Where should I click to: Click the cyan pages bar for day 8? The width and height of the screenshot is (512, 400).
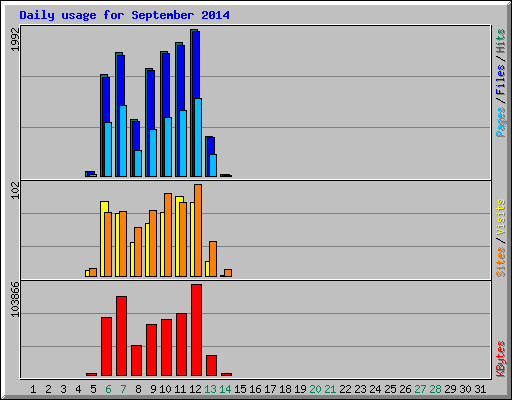pos(138,163)
